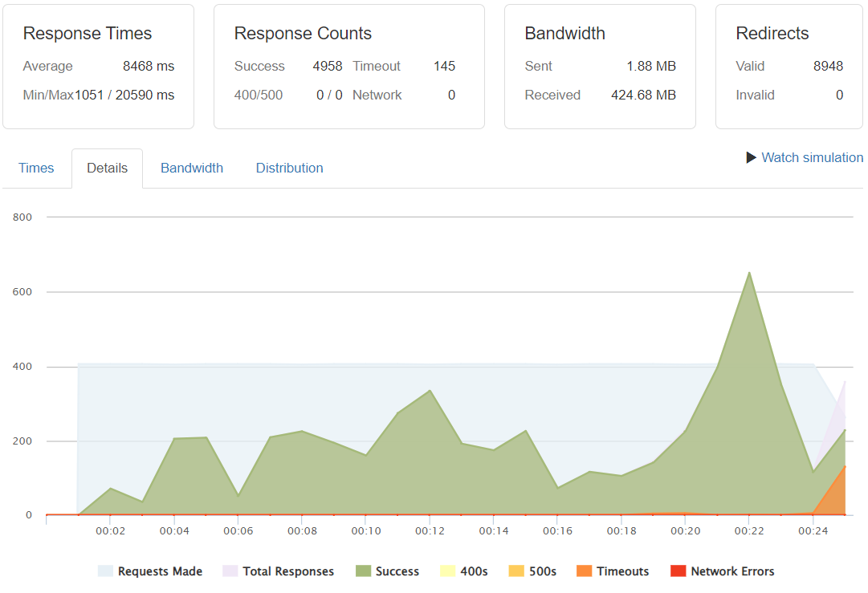Image resolution: width=868 pixels, height=593 pixels.
Task: Toggle Network Errors visibility in the legend
Action: tap(733, 571)
